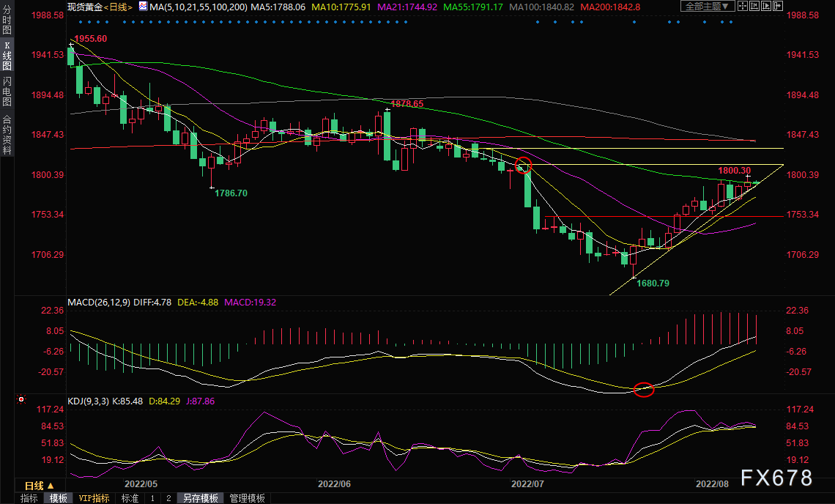Toggle template preset 1
Screen dimensions: 835x504
(x=152, y=498)
